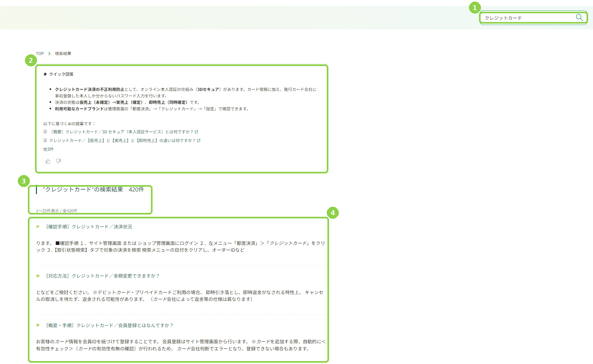Expand triangle next to 会員登録とはなんですか result

[x=38, y=325]
